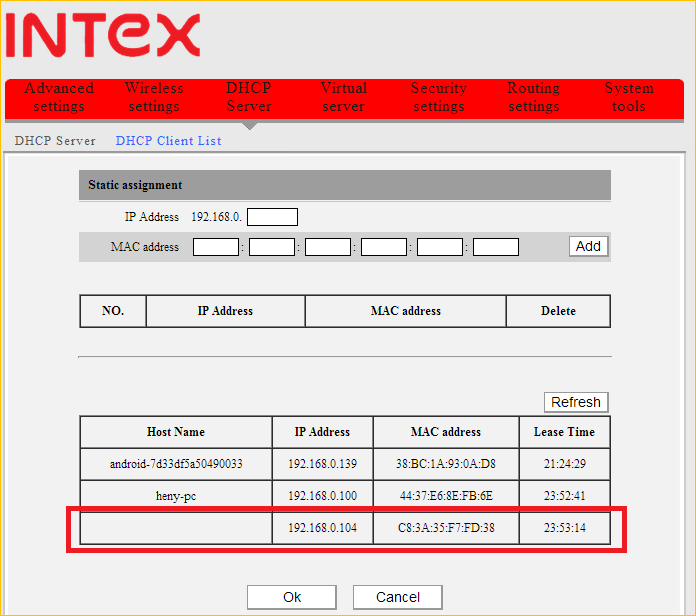Screen dimensions: 696x616
Task: Click the INTEX logo
Action: [103, 33]
